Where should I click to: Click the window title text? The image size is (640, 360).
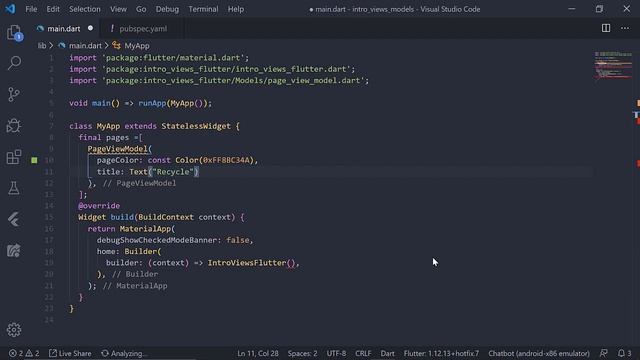pyautogui.click(x=395, y=9)
